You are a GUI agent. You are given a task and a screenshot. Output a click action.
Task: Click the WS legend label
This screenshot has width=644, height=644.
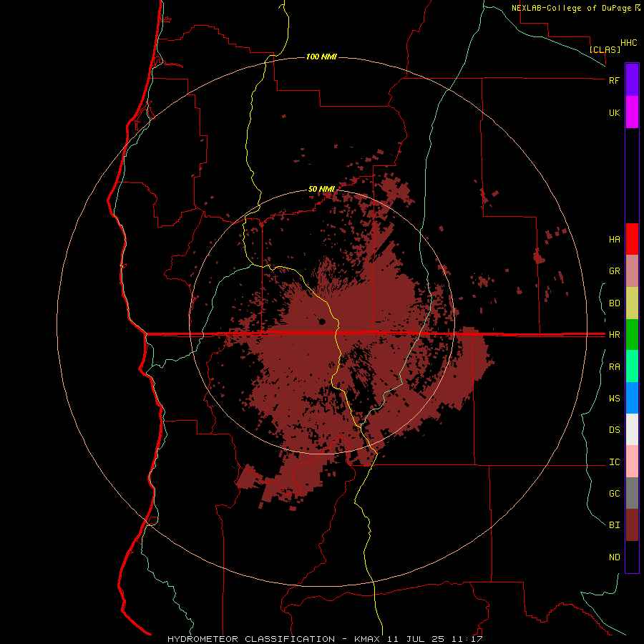pos(614,399)
